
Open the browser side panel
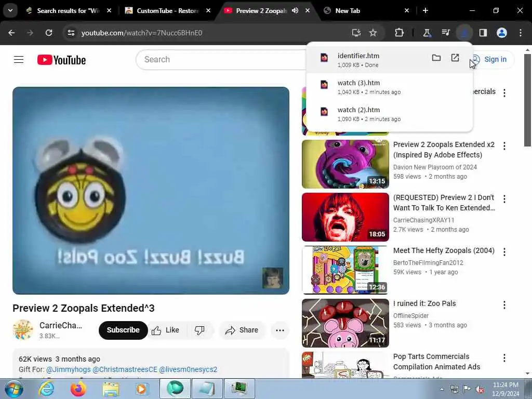pyautogui.click(x=483, y=33)
